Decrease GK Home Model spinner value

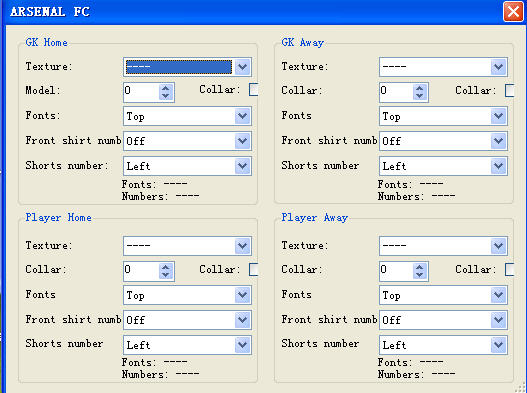pyautogui.click(x=165, y=96)
